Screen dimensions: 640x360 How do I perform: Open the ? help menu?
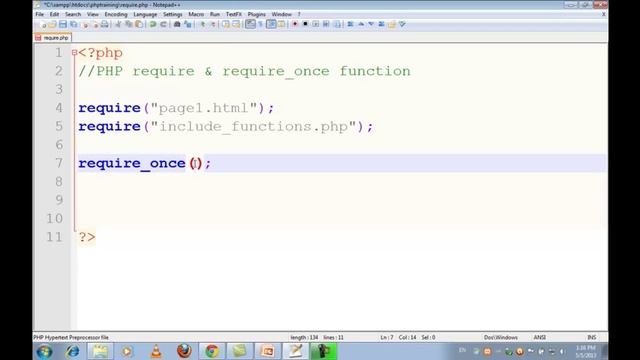click(299, 14)
